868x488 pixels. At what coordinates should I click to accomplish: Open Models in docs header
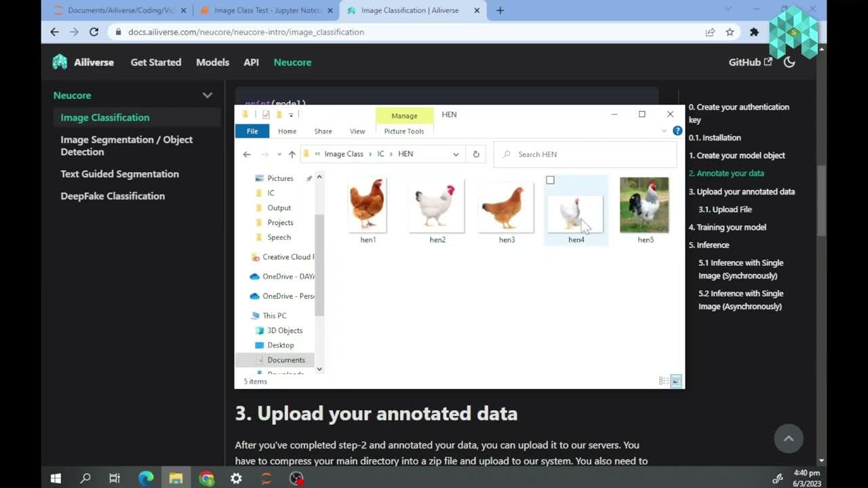(x=212, y=62)
